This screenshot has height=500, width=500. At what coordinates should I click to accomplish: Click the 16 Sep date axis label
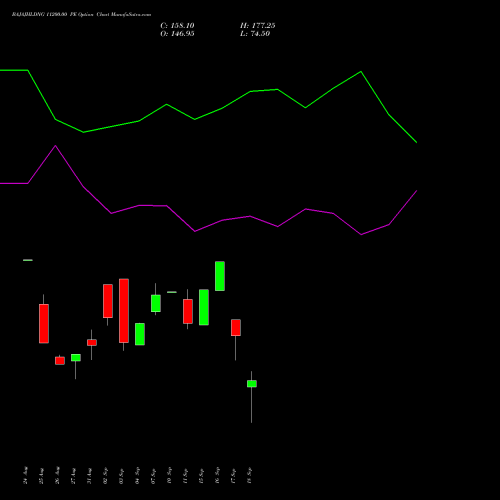tap(218, 476)
